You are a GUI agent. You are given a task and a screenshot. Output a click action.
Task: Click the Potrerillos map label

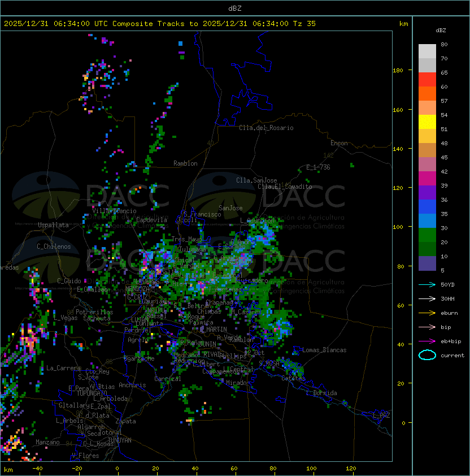click(94, 312)
